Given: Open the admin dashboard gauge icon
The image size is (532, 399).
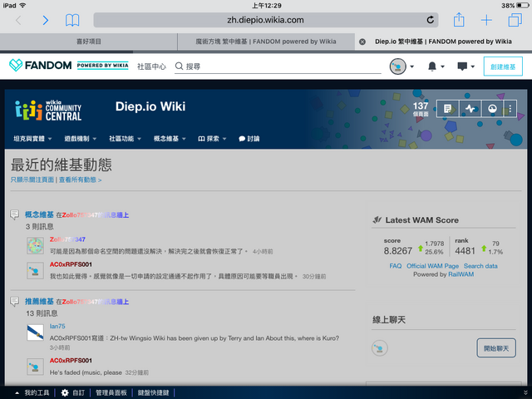Looking at the screenshot, I should pyautogui.click(x=492, y=109).
